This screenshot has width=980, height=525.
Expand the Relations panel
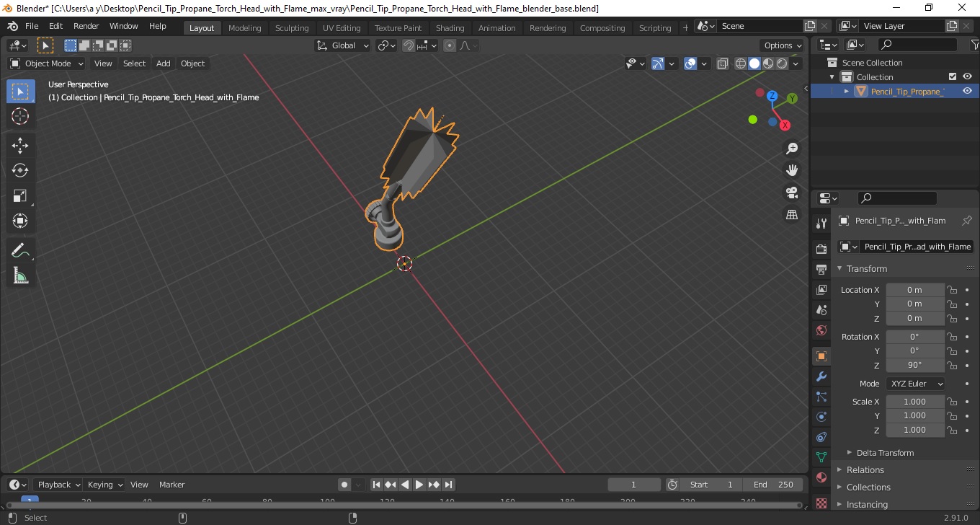pos(865,469)
